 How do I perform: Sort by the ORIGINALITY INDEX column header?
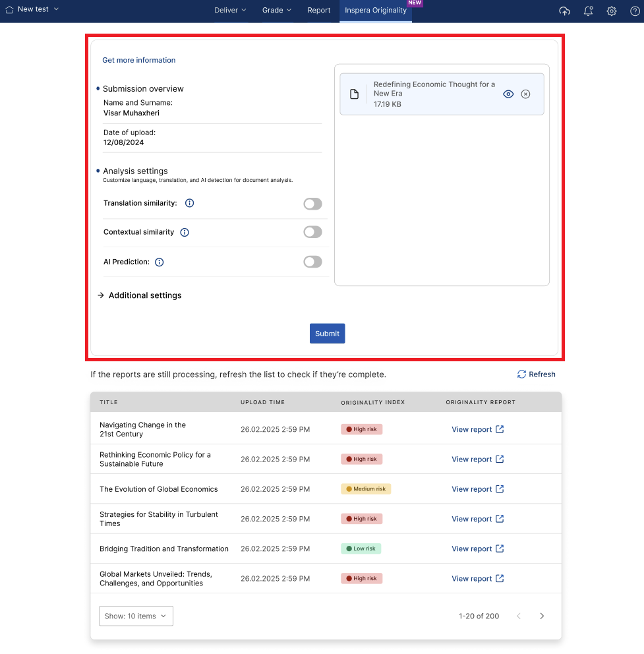(x=373, y=403)
